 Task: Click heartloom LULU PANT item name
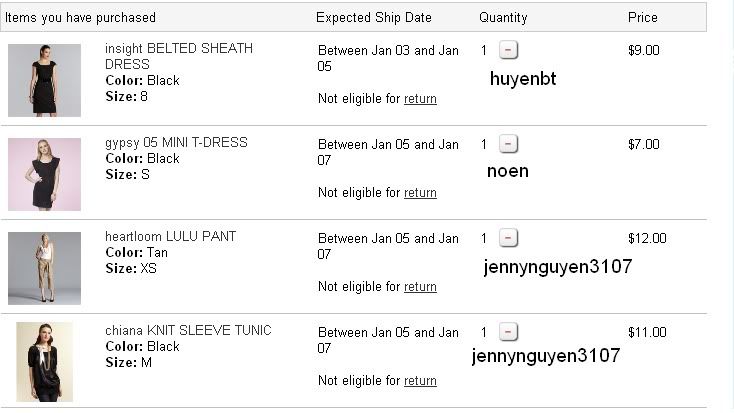click(x=170, y=236)
